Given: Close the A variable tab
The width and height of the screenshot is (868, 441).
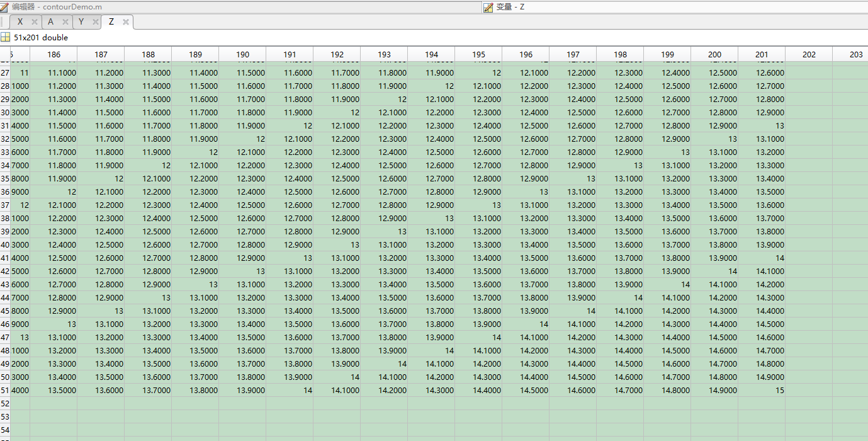Looking at the screenshot, I should click(65, 21).
